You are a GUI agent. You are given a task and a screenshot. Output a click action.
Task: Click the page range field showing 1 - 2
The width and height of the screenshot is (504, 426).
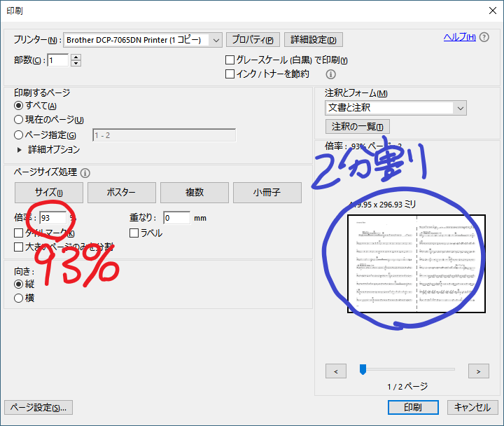click(164, 135)
